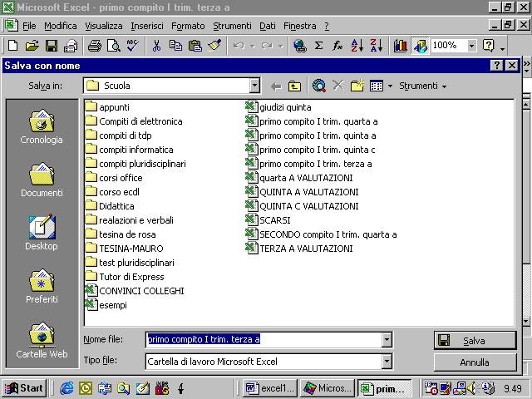Viewport: 532px width, 399px height.
Task: Click the Sort Ascending A-Z icon
Action: click(357, 45)
